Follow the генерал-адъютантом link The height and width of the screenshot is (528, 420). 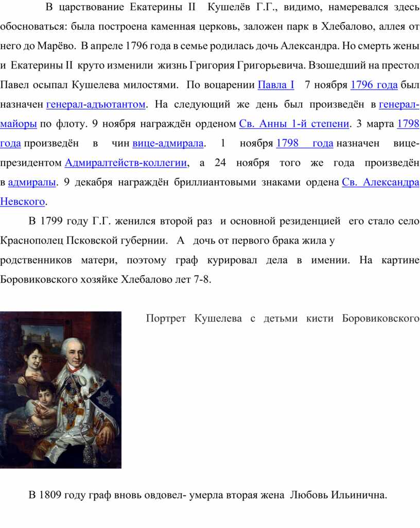[96, 105]
